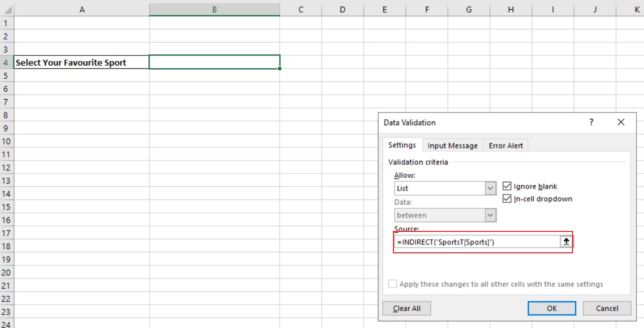Switch to the Error Alert tab
The image size is (644, 328).
click(x=506, y=145)
